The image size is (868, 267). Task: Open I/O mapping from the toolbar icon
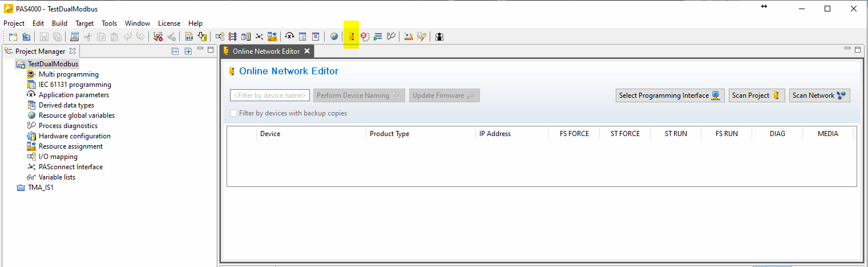(220, 37)
